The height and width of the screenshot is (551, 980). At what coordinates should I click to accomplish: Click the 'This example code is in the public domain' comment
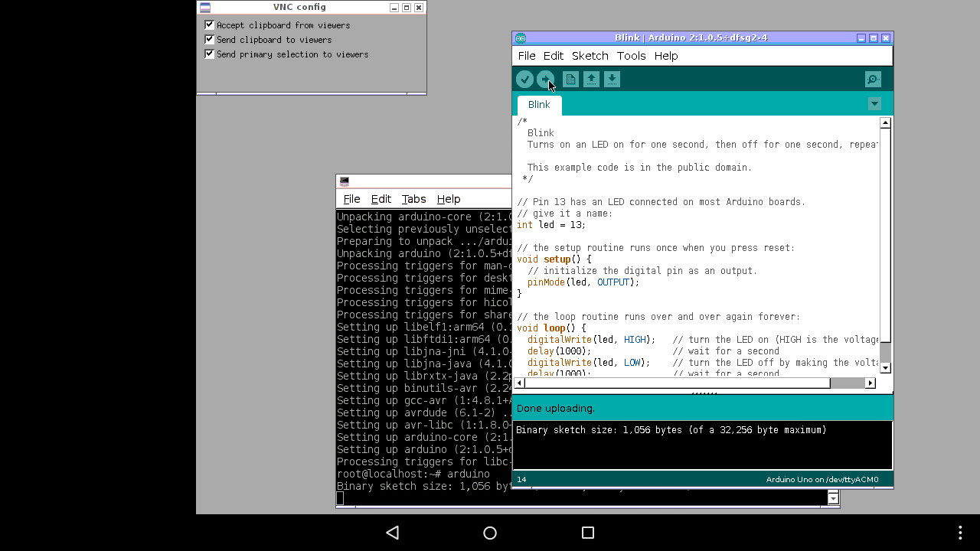[x=639, y=168]
